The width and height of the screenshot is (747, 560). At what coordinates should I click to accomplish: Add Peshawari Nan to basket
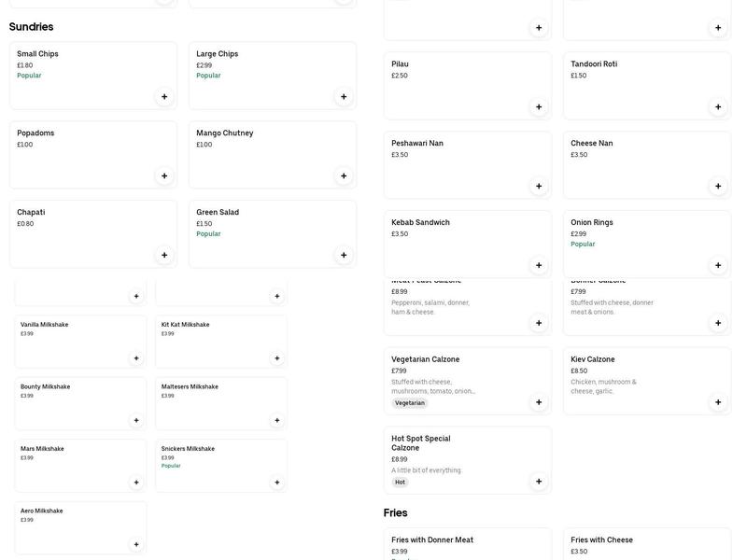pos(539,186)
